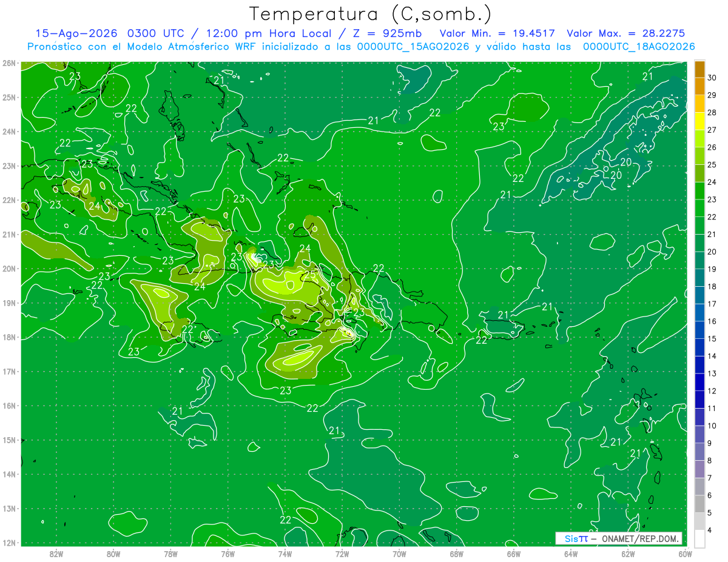Click the purple swatch between legend values 8 and 9
The height and width of the screenshot is (562, 728).
pyautogui.click(x=699, y=452)
